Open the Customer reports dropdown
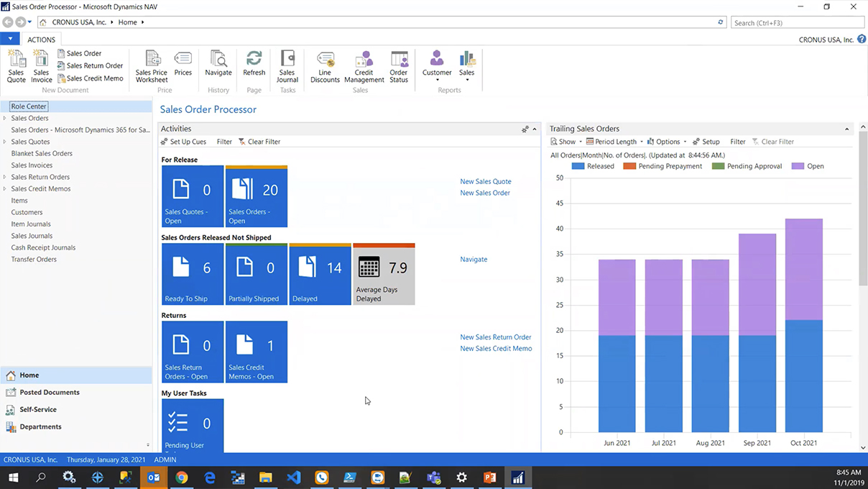This screenshot has height=489, width=868. (x=437, y=66)
